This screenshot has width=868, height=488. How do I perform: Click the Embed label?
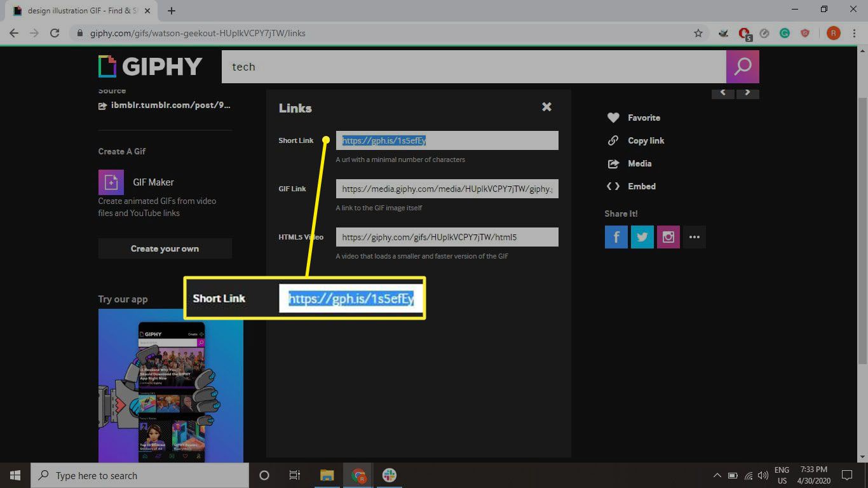coord(642,186)
